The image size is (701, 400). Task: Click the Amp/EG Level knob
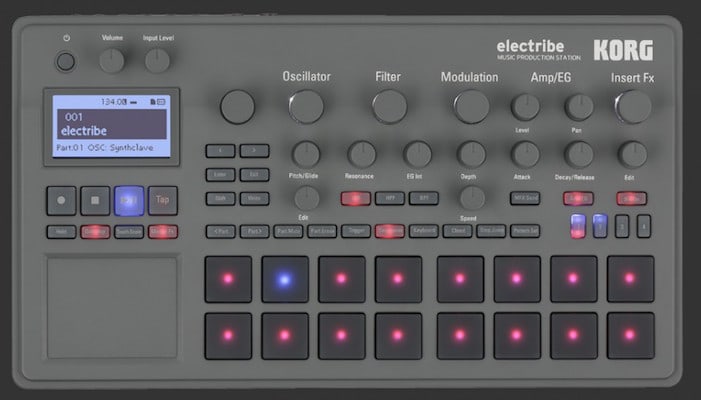525,107
